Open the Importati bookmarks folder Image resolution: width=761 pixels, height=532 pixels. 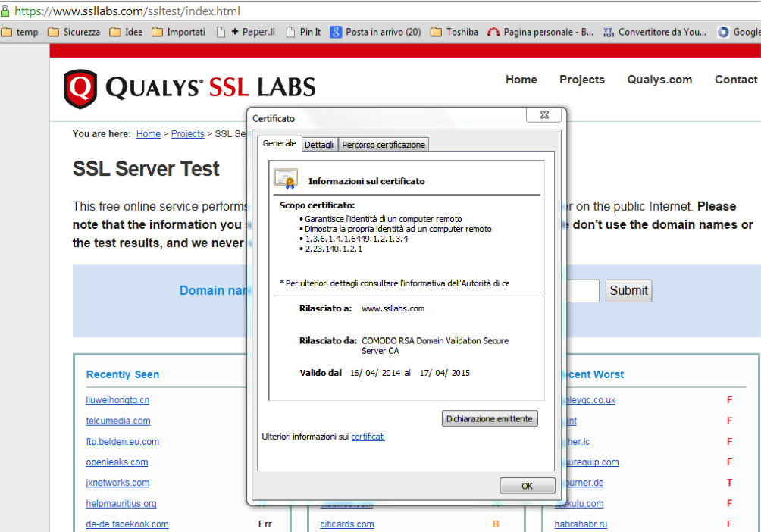[x=179, y=32]
